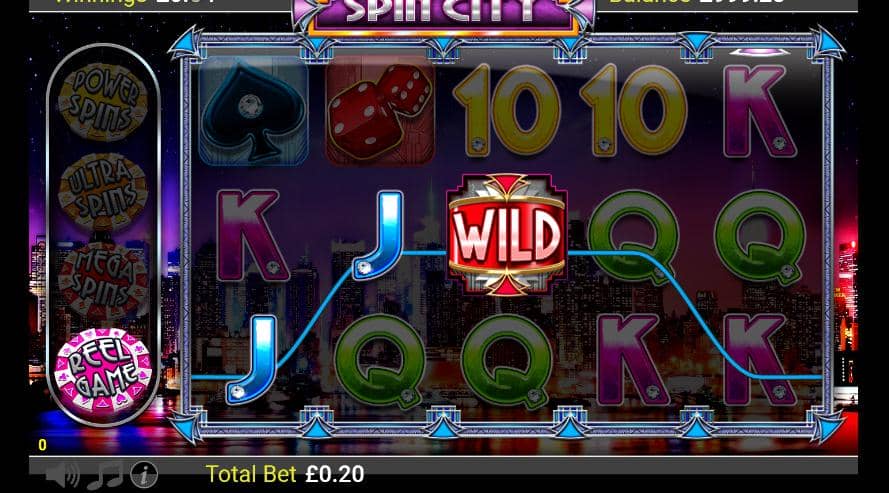Mute sound with the speaker icon
Image resolution: width=889 pixels, height=493 pixels.
coord(62,474)
